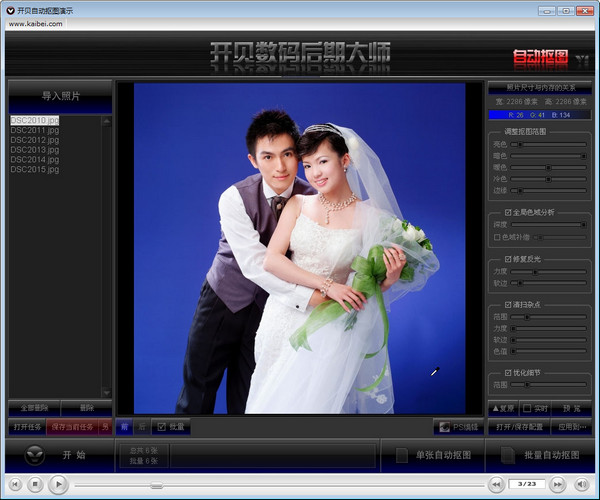This screenshot has height=500, width=600.
Task: Enable the 色域补偿 checkbox
Action: (498, 237)
